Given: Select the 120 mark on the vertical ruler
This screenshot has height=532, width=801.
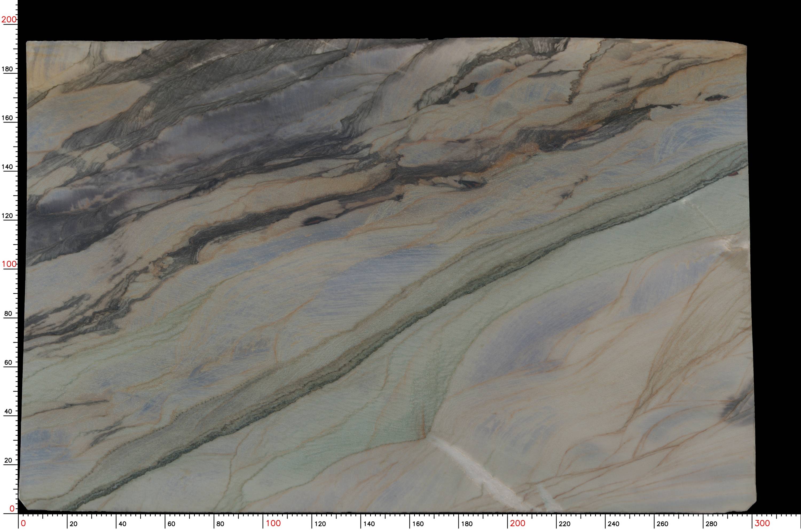Looking at the screenshot, I should [7, 215].
